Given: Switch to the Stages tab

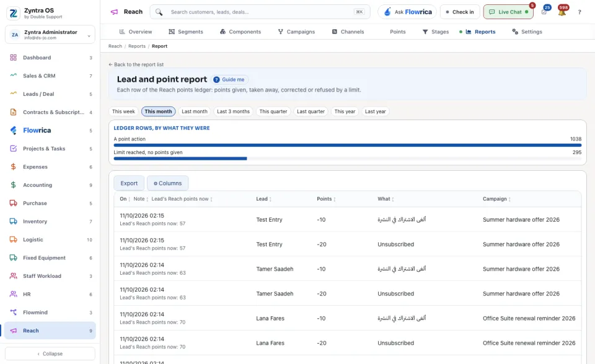Looking at the screenshot, I should [436, 32].
